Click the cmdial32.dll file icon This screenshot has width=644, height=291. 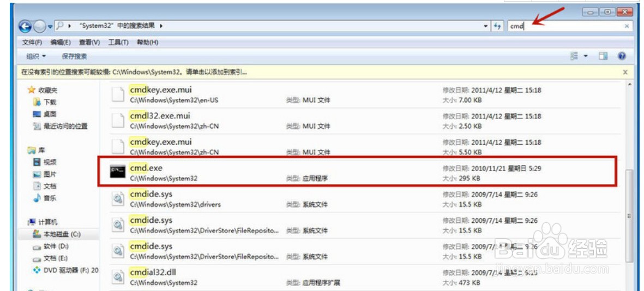pyautogui.click(x=117, y=277)
